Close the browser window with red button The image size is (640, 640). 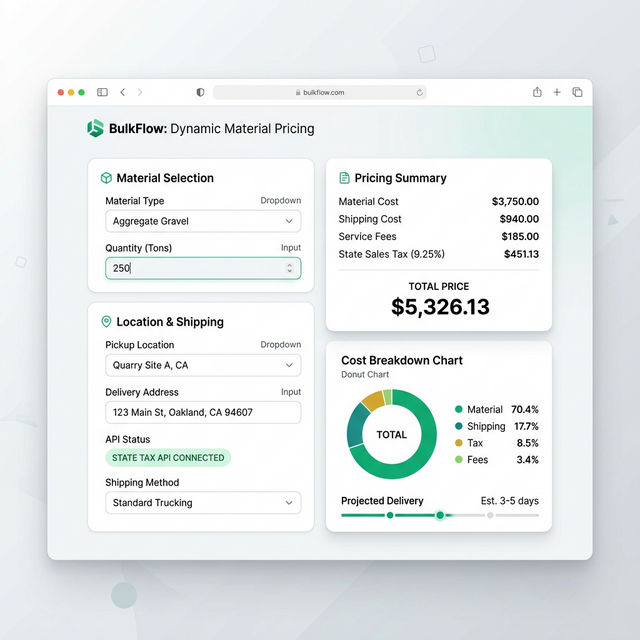(x=60, y=92)
